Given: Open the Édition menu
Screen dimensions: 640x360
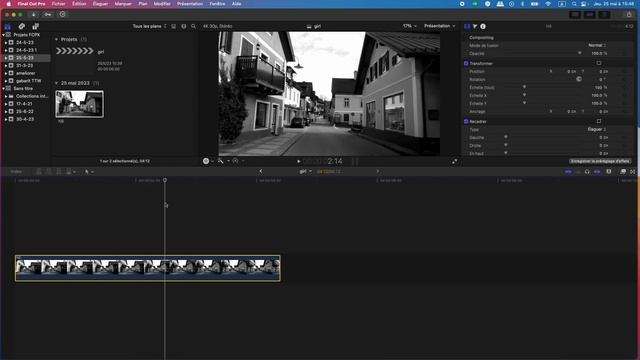Looking at the screenshot, I should (x=79, y=4).
